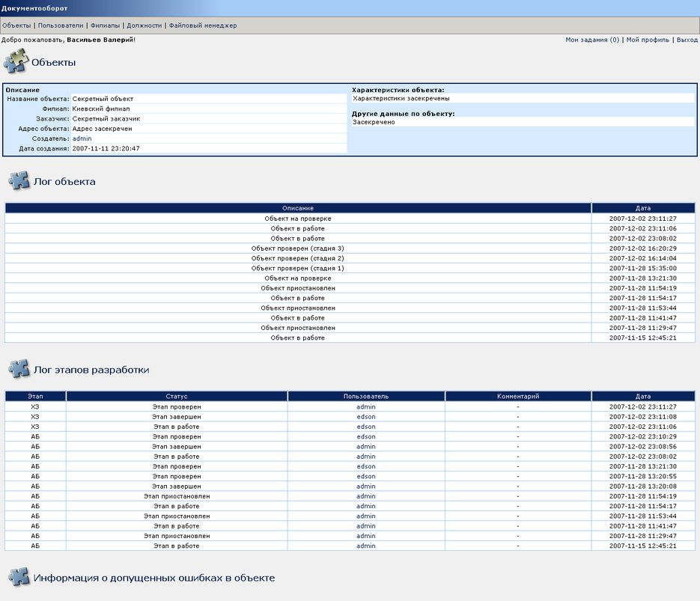Click the puzzle icon beside Лог объекта
The image size is (700, 601).
tap(19, 180)
